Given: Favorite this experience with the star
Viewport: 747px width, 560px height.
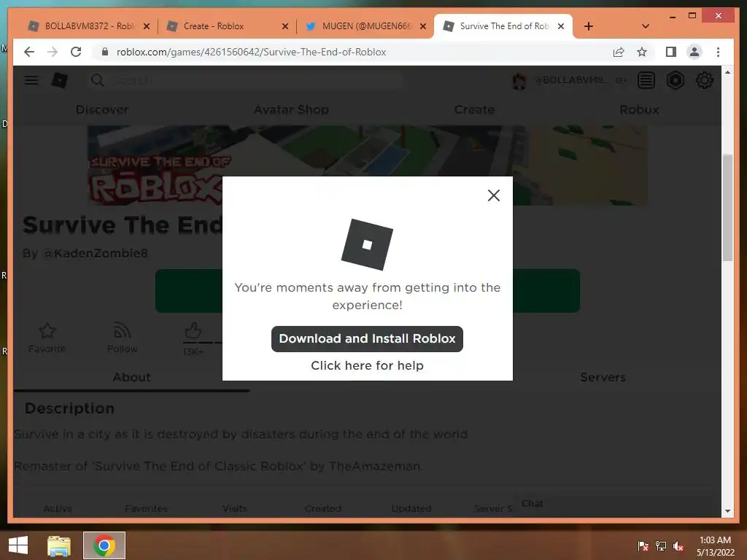Looking at the screenshot, I should (x=47, y=337).
